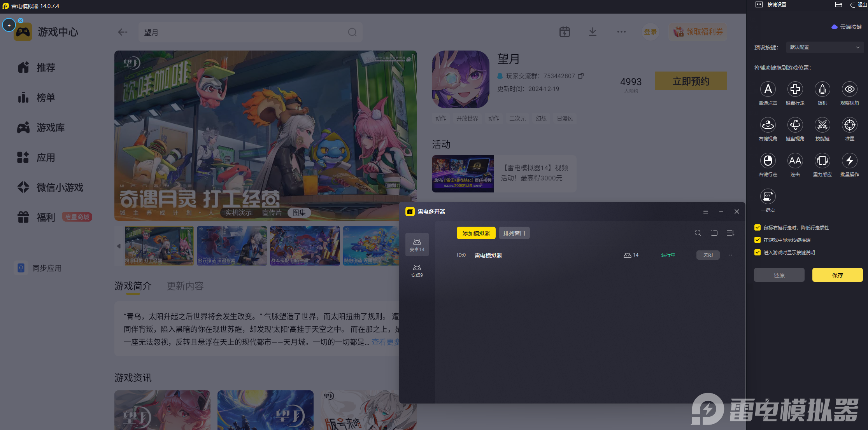
Task: Toggle 进入游戏时显示按键说明 checkbox
Action: (x=757, y=252)
